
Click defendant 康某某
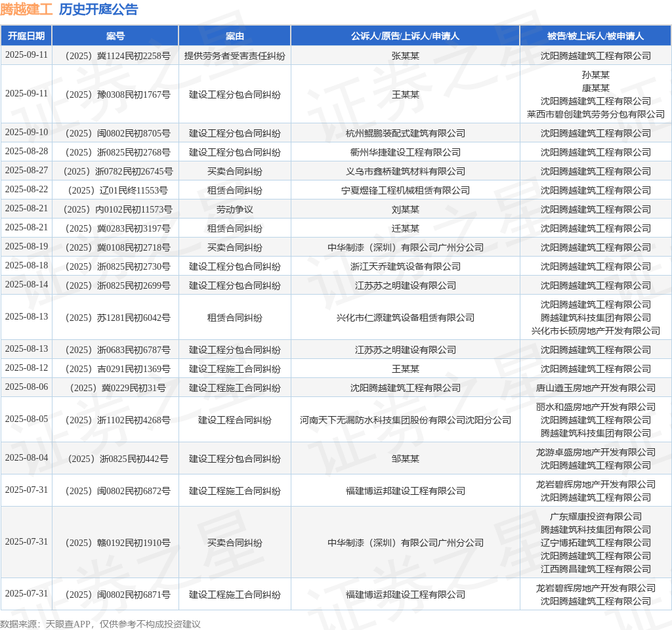click(596, 88)
